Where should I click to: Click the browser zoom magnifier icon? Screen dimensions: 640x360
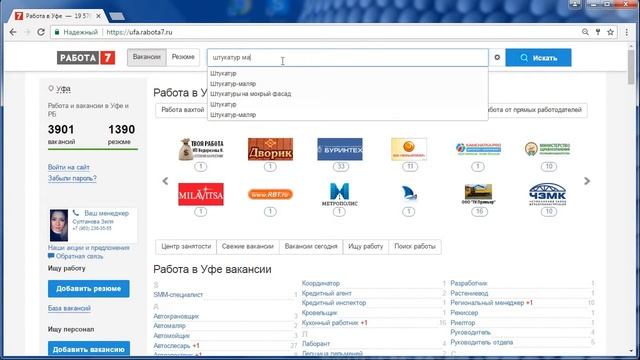[585, 32]
